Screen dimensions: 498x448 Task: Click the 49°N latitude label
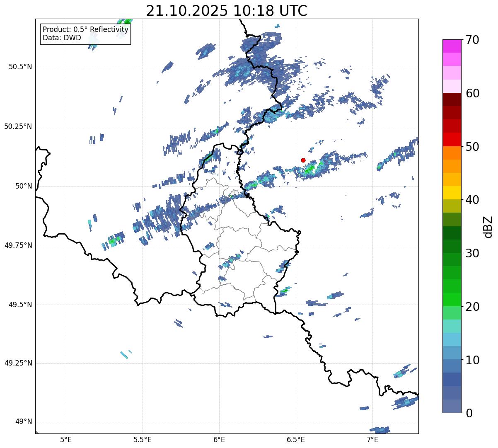pos(24,422)
